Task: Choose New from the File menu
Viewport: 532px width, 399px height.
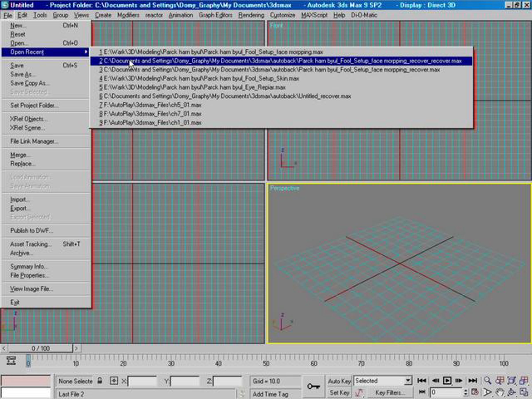Action: click(x=46, y=25)
